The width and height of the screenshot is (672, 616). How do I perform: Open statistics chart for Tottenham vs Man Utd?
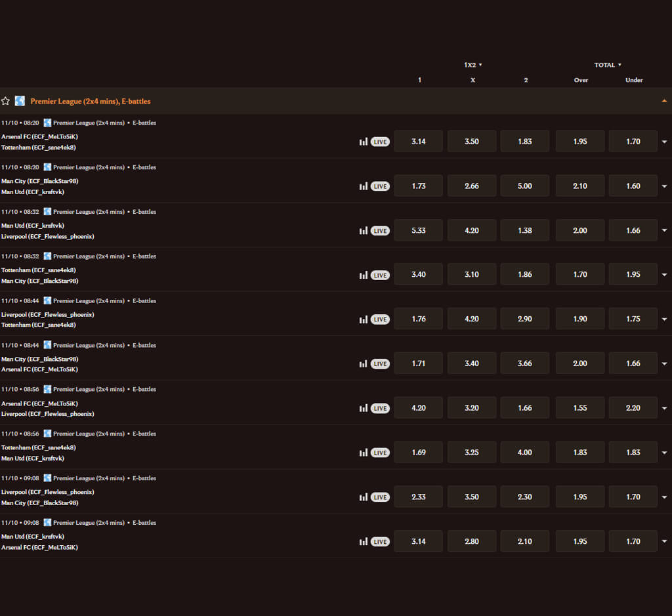364,453
